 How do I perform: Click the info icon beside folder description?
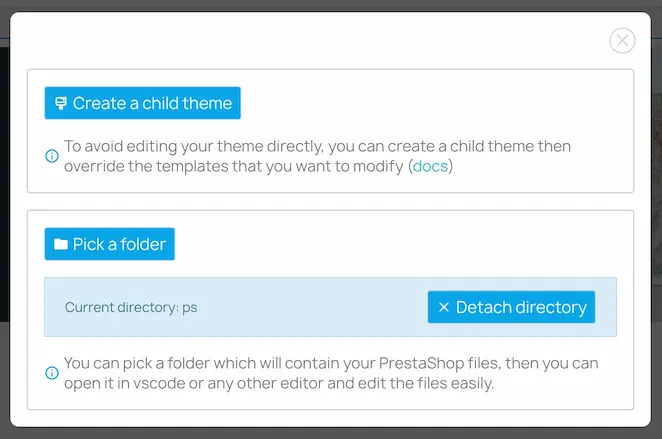tap(52, 373)
